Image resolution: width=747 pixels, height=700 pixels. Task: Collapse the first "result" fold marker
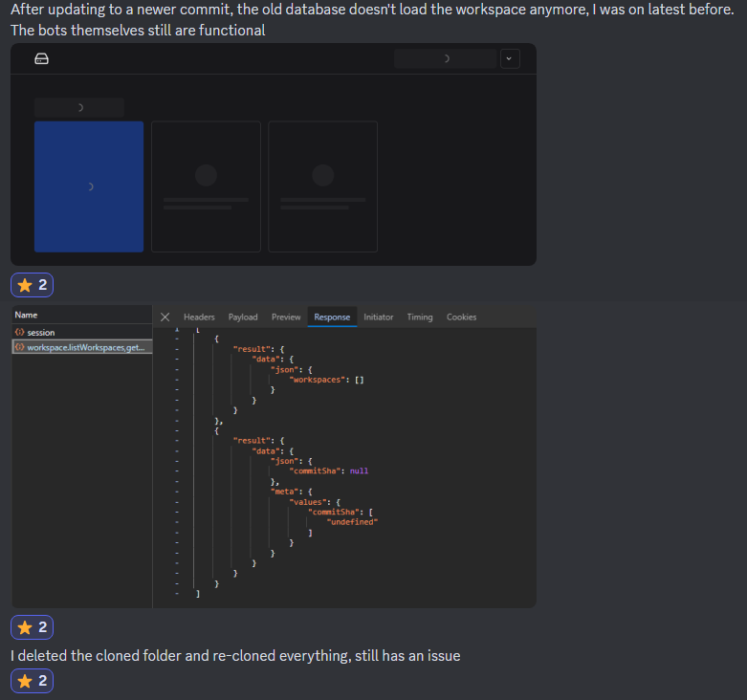(x=177, y=349)
